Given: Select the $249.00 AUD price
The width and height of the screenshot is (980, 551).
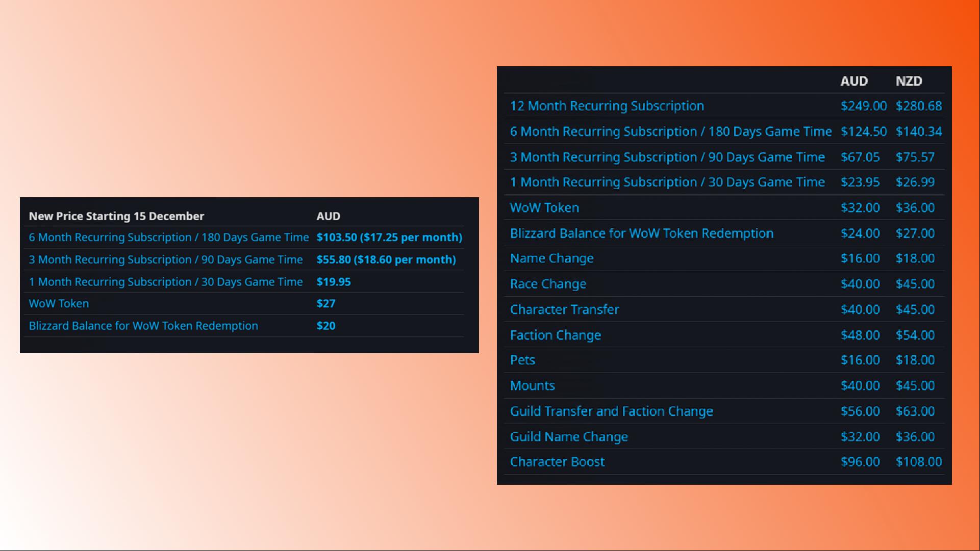Looking at the screenshot, I should coord(864,106).
